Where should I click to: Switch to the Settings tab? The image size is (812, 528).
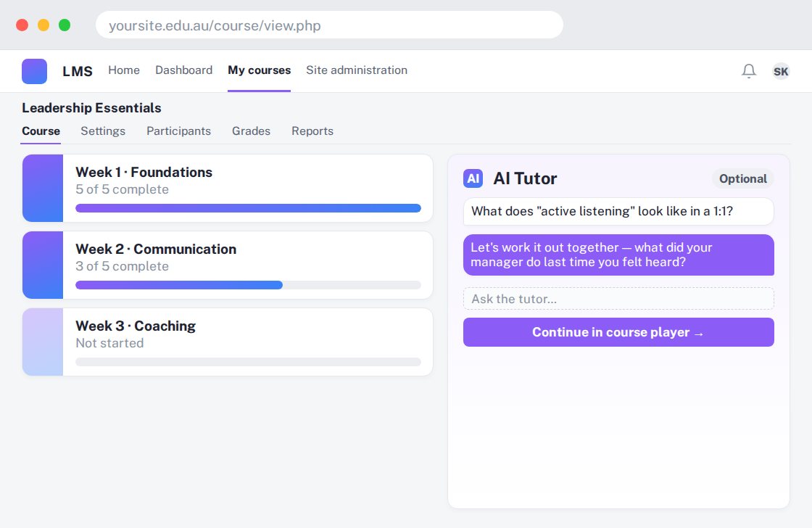tap(103, 131)
